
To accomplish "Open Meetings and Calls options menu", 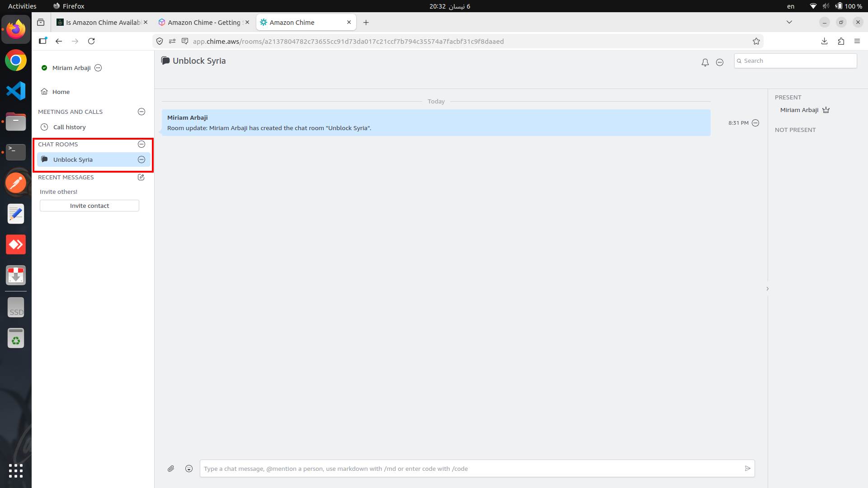I will (x=142, y=112).
